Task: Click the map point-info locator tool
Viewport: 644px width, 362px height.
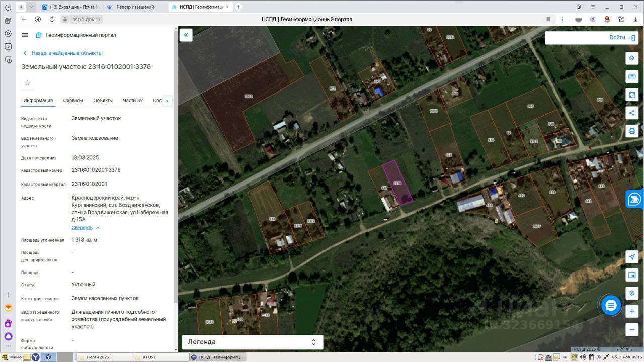Action: click(x=632, y=293)
